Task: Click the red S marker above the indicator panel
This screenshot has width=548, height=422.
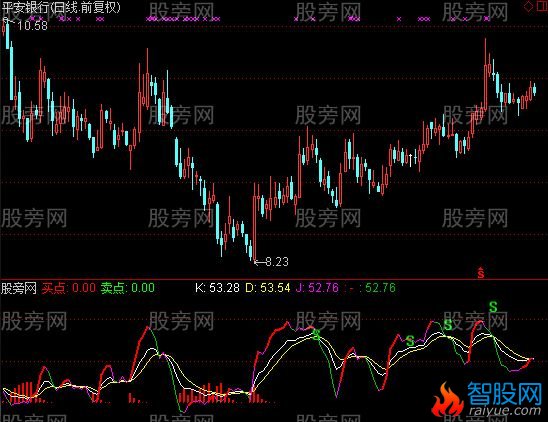Action: (481, 272)
